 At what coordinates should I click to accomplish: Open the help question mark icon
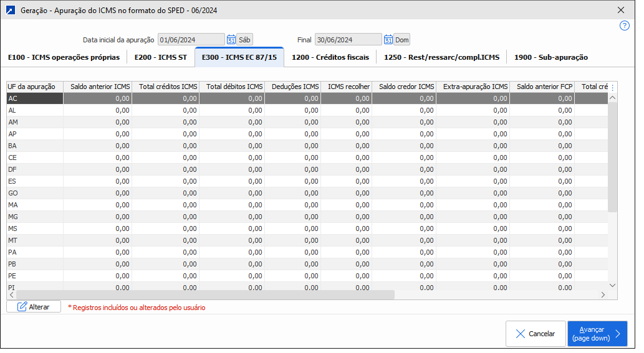[625, 26]
